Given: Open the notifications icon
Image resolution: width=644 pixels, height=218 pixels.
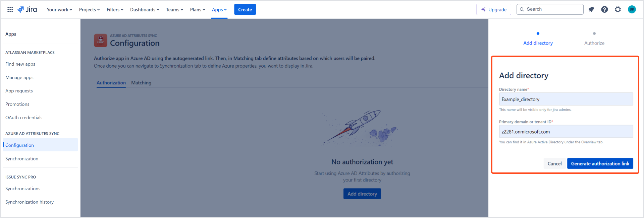Looking at the screenshot, I should (x=591, y=9).
